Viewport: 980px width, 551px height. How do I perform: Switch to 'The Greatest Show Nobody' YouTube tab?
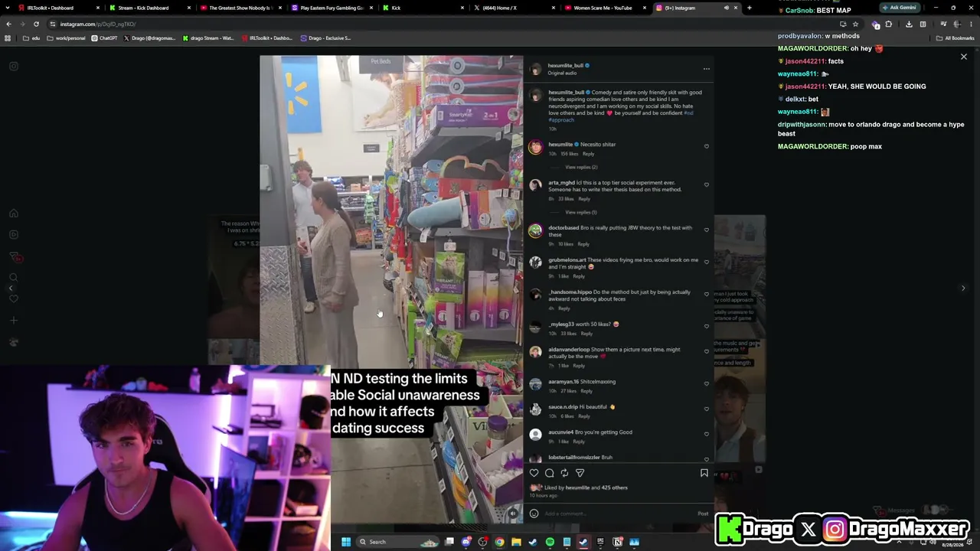(x=239, y=8)
